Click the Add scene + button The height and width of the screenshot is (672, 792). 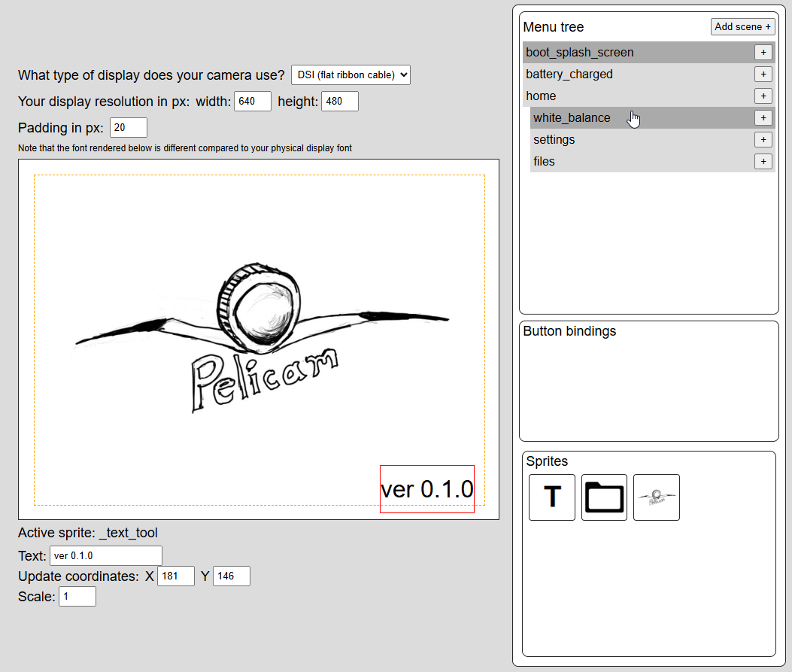pyautogui.click(x=742, y=27)
